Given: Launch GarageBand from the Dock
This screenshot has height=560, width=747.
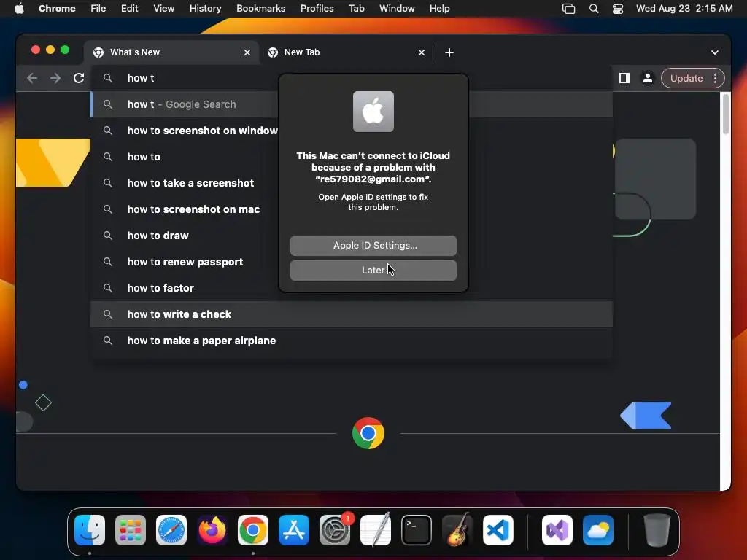Looking at the screenshot, I should [457, 530].
